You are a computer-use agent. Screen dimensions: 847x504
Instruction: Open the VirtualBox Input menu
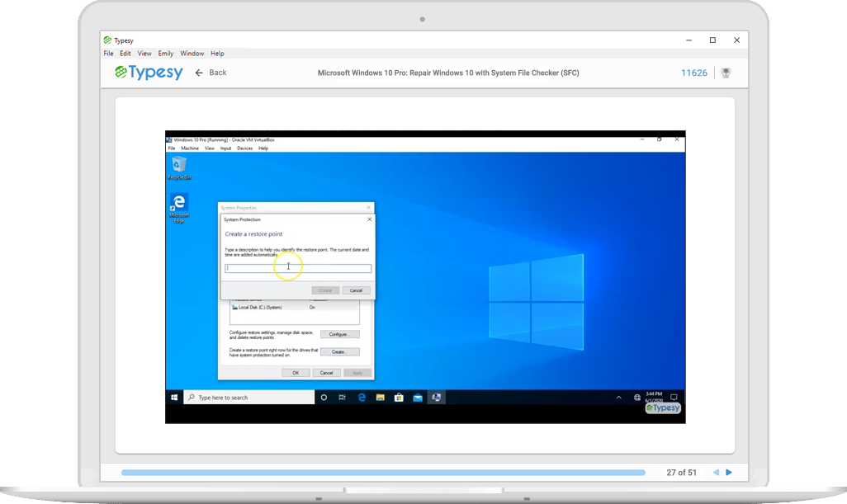(226, 148)
